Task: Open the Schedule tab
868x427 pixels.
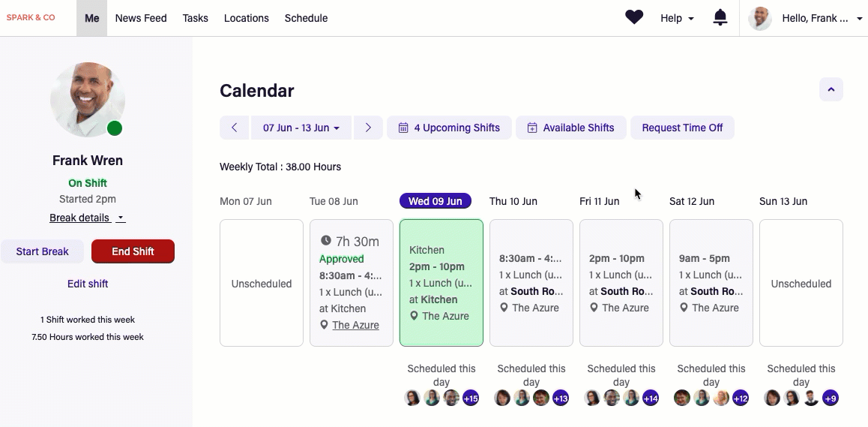Action: pyautogui.click(x=306, y=18)
